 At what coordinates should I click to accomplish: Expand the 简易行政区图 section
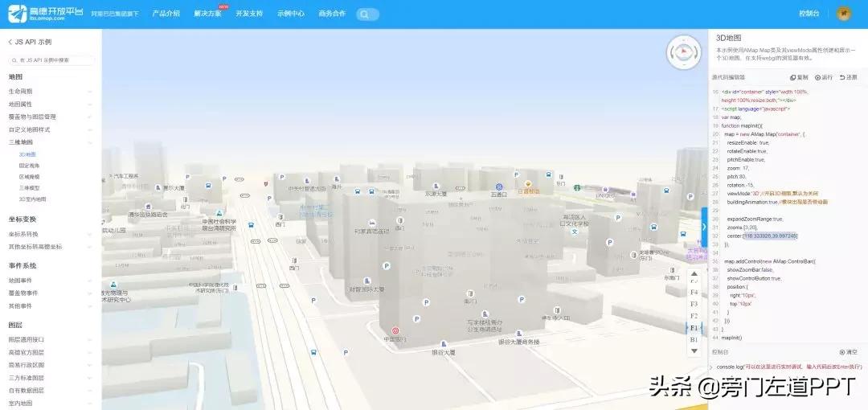coord(51,365)
